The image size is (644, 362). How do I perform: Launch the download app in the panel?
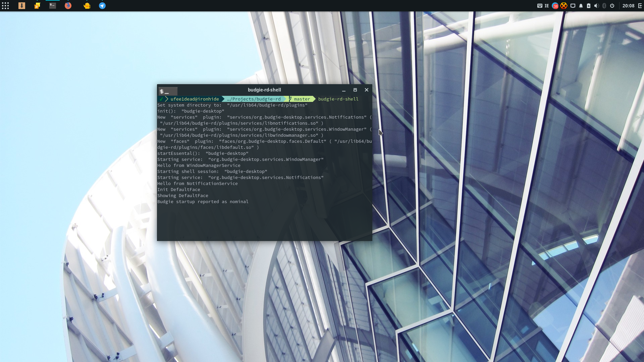click(x=22, y=6)
